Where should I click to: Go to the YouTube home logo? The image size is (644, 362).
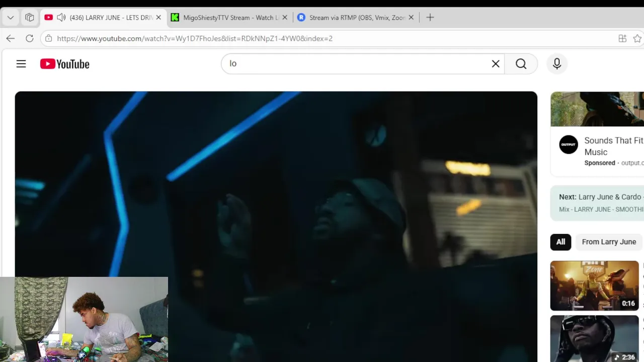tap(65, 64)
